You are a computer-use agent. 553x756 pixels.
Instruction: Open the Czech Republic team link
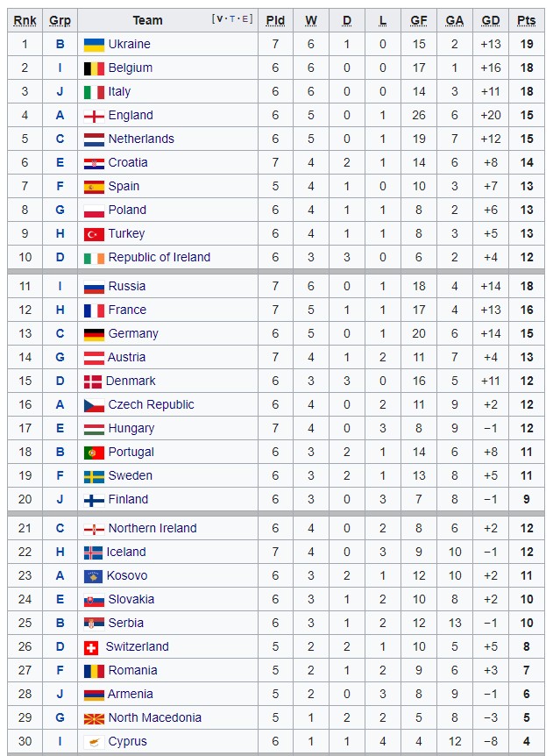point(151,404)
